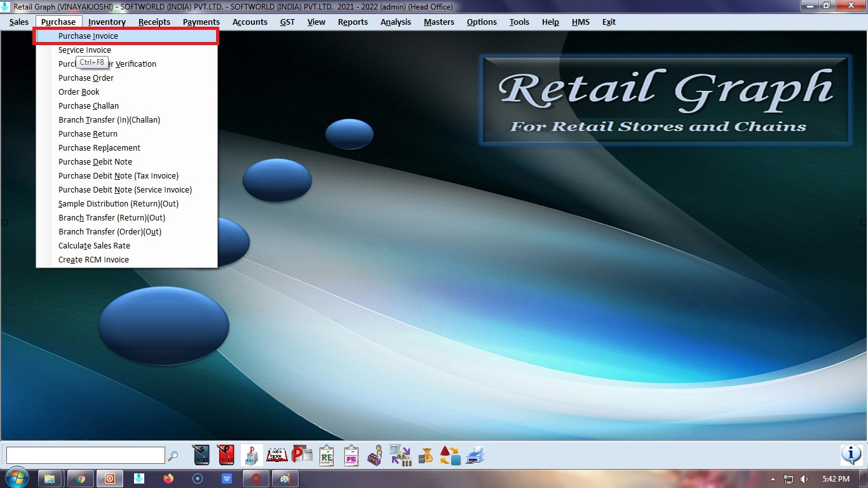Click the volume speaker tray icon

pyautogui.click(x=804, y=478)
